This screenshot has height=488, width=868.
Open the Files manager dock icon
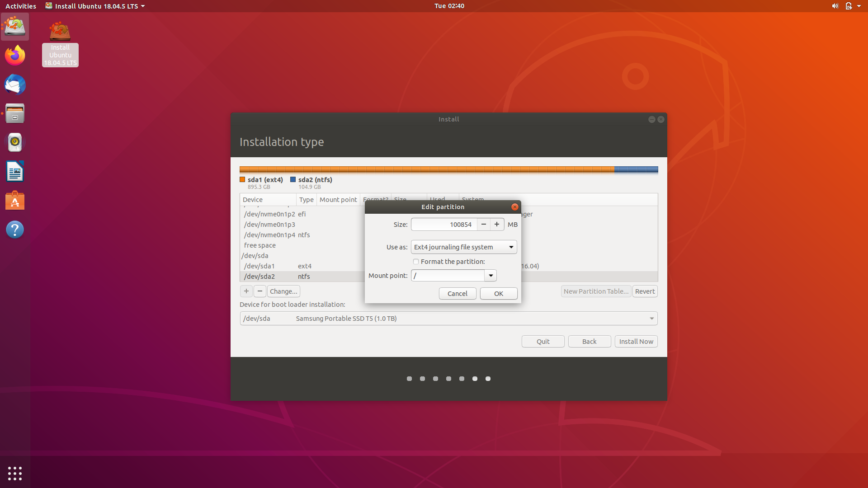[15, 113]
